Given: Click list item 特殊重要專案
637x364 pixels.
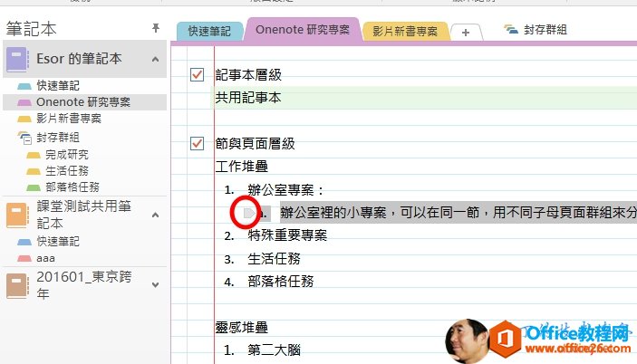Looking at the screenshot, I should [287, 235].
